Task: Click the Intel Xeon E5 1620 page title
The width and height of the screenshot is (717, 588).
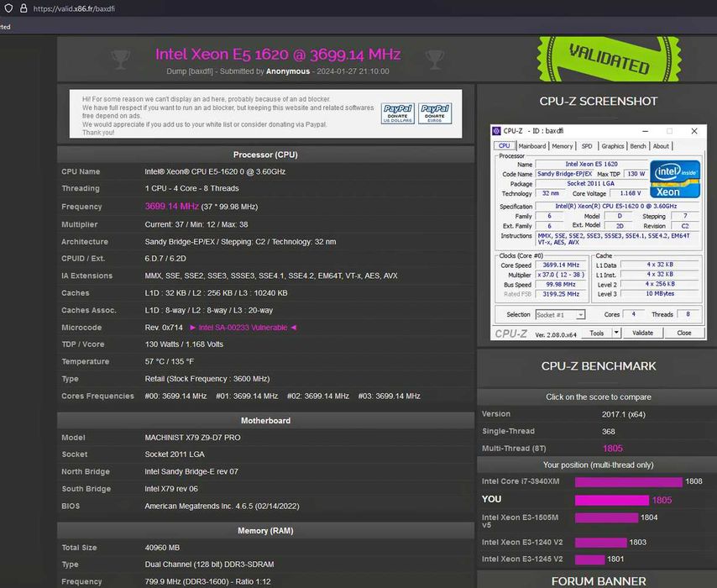Action: (x=278, y=55)
